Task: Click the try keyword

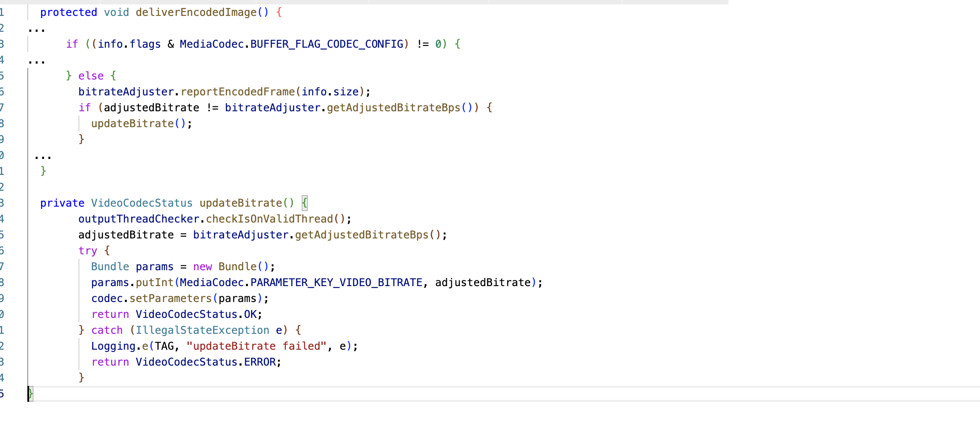Action: pyautogui.click(x=88, y=251)
